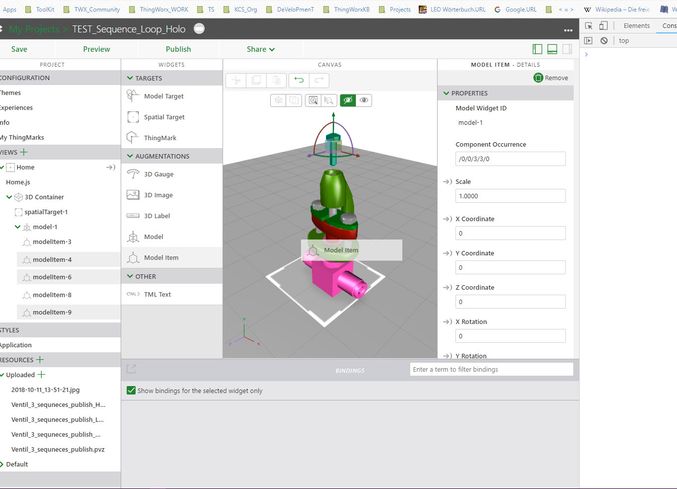Select the Model widget icon

(x=133, y=237)
